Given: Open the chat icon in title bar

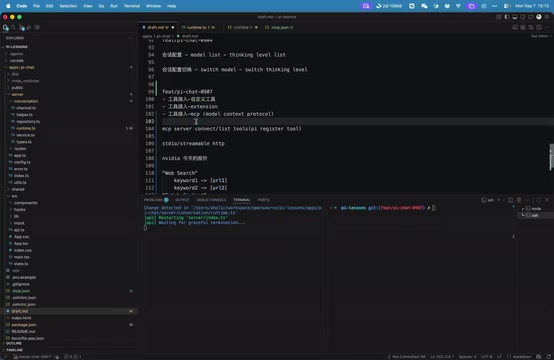Looking at the screenshot, I should 531,17.
